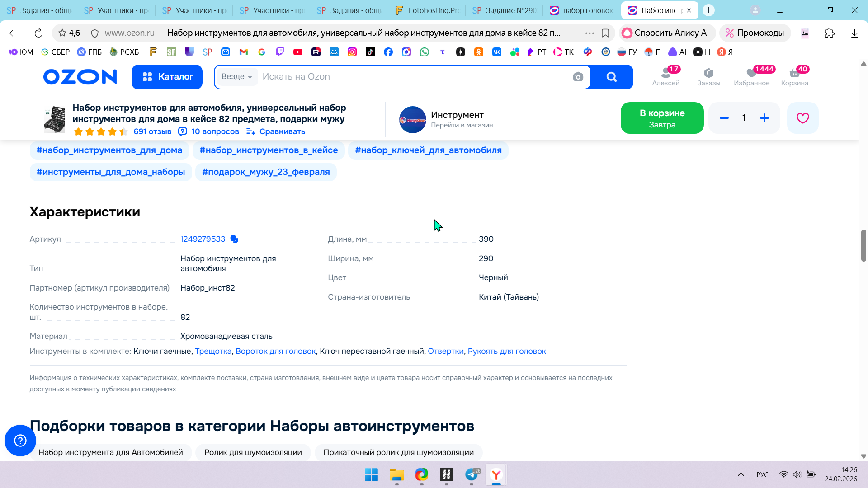Screen dimensions: 868x488
Task: Open the Трещотка link in kit tools
Action: click(213, 351)
